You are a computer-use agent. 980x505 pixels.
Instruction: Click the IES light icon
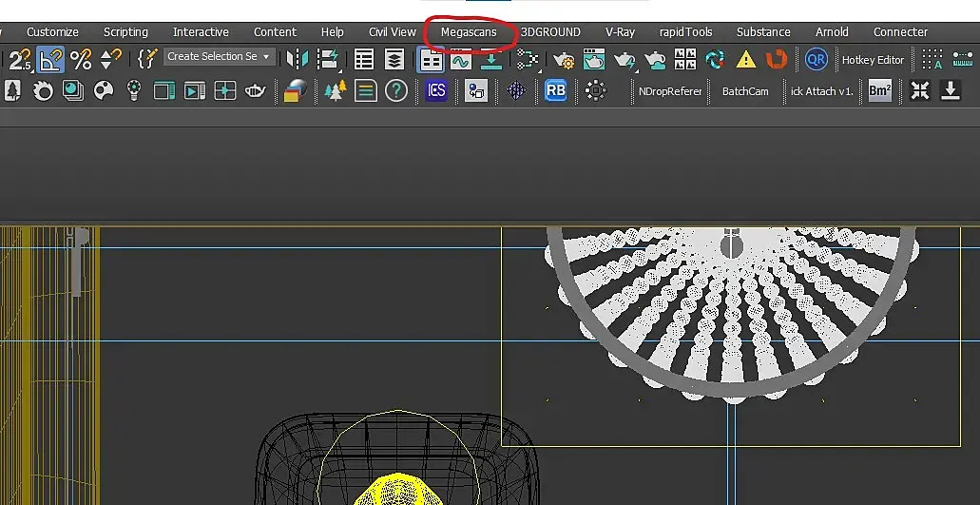click(x=436, y=91)
